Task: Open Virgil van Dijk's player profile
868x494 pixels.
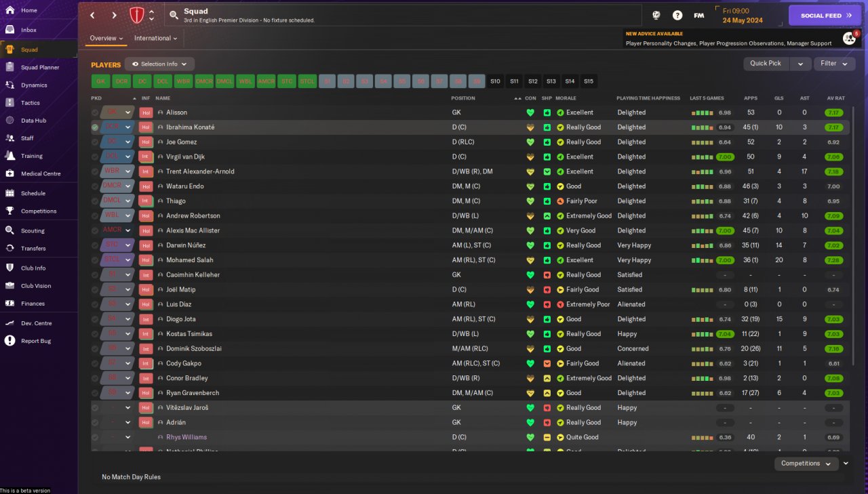Action: coord(185,157)
